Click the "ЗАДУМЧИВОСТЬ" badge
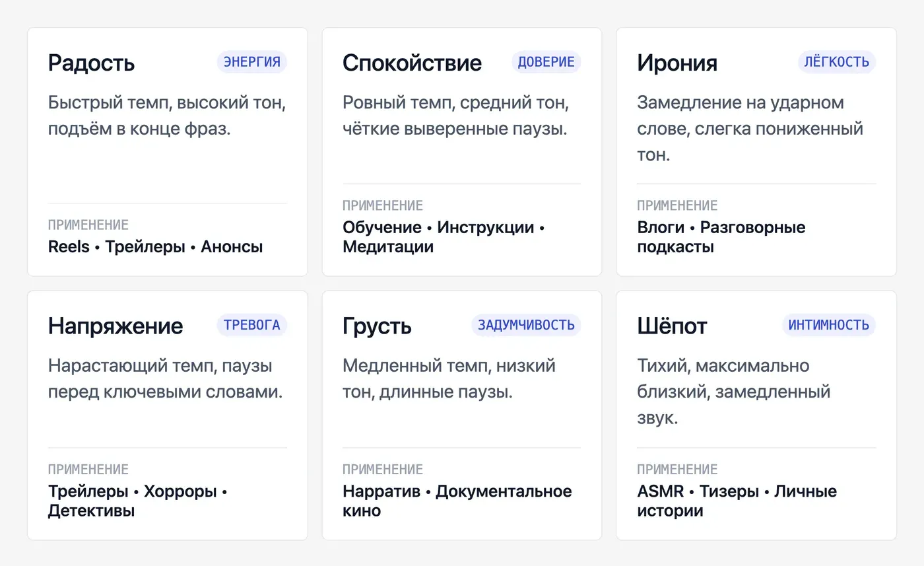The image size is (924, 566). (x=526, y=325)
